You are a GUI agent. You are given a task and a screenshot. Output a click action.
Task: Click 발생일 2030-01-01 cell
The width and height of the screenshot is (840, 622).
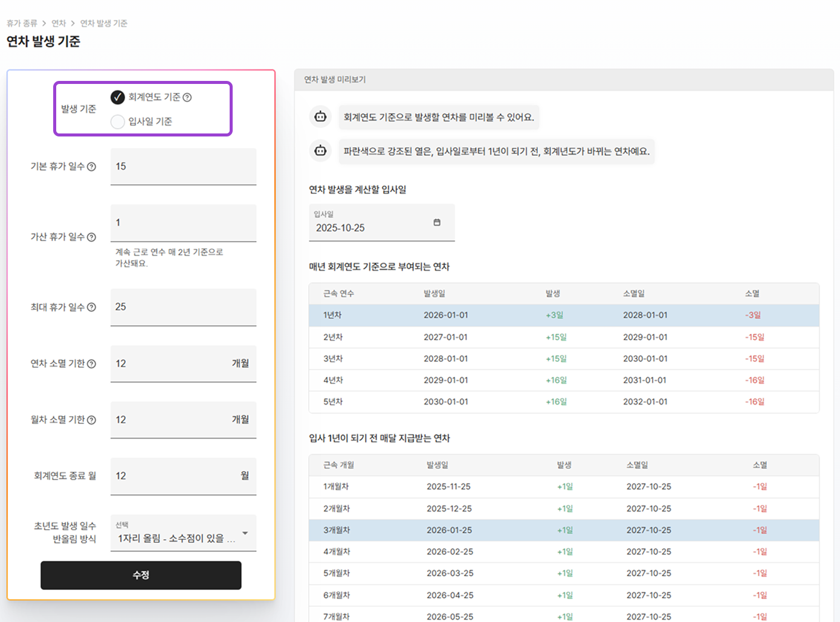(445, 402)
